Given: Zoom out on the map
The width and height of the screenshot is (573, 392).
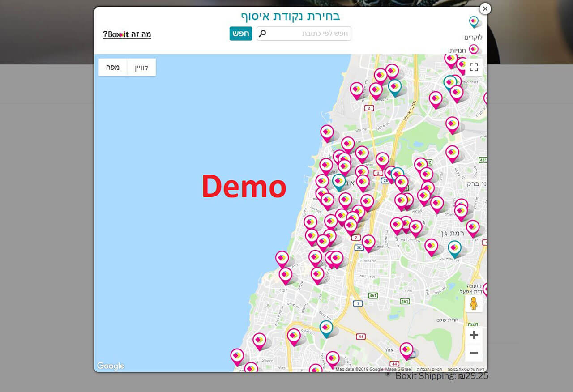Looking at the screenshot, I should coord(474,353).
